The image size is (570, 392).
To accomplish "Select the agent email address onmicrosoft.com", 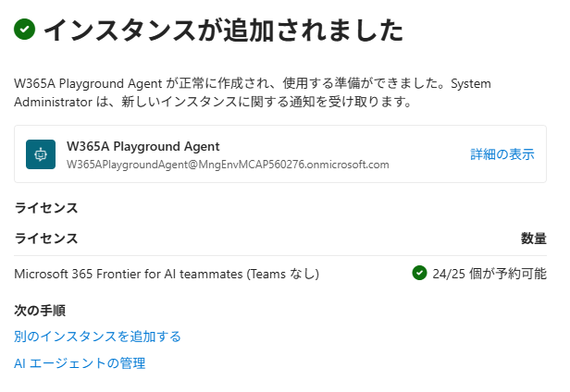I will [x=228, y=165].
